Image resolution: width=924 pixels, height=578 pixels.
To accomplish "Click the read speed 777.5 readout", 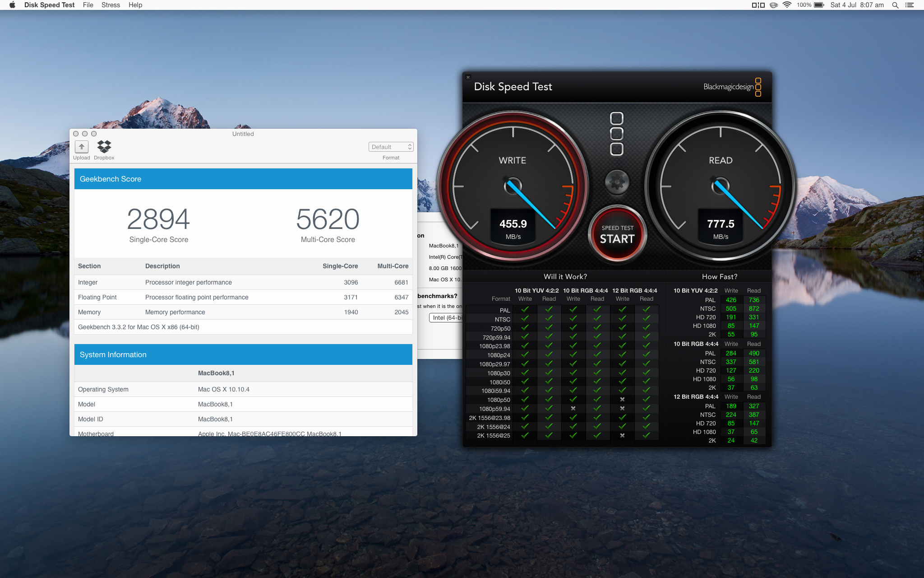I will pyautogui.click(x=721, y=224).
